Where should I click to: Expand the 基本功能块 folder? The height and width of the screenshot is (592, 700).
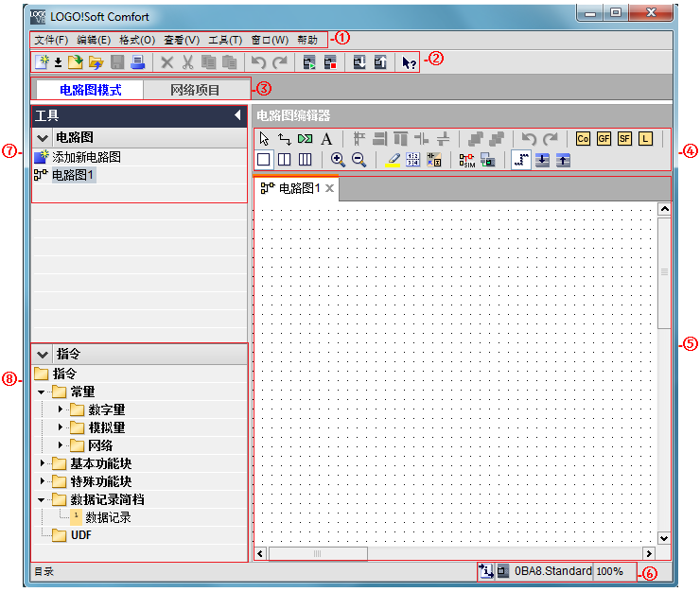click(x=42, y=463)
